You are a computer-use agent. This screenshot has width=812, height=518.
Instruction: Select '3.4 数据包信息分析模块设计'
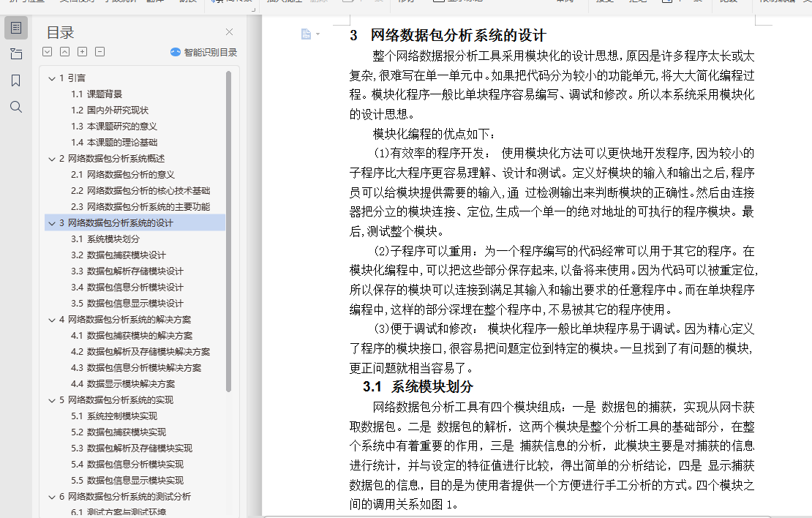127,287
